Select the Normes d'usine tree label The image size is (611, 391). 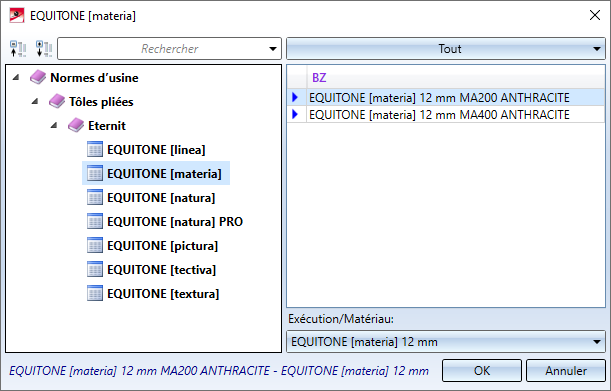[x=94, y=78]
